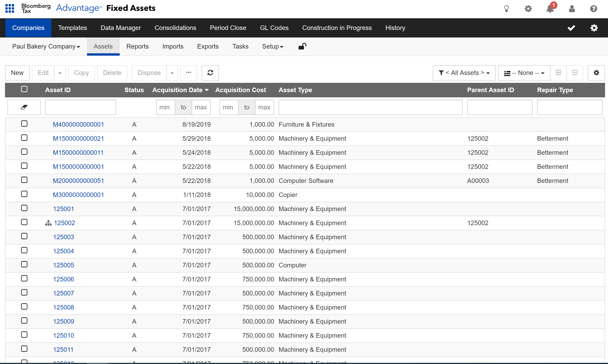The width and height of the screenshot is (608, 364).
Task: Expand all groups with plus icon
Action: click(x=558, y=73)
